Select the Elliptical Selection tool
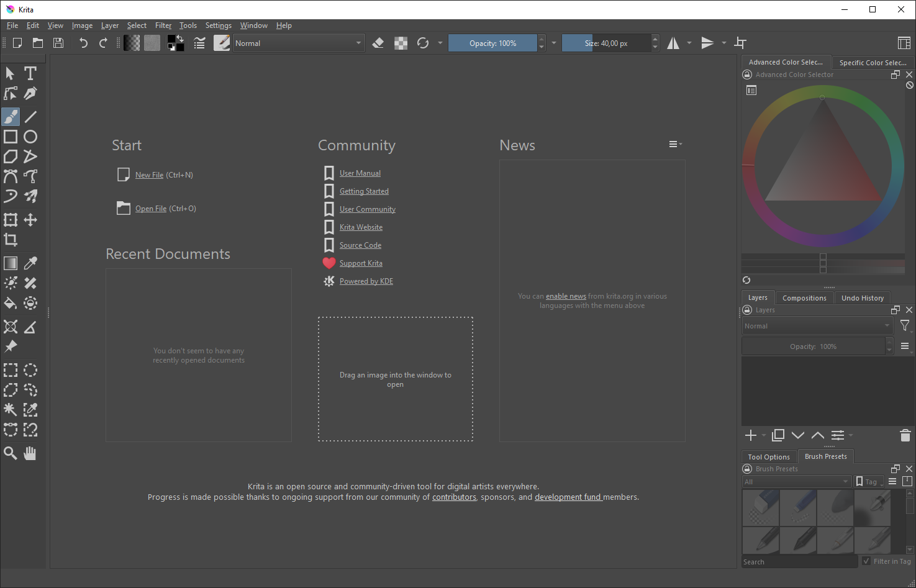 click(30, 371)
